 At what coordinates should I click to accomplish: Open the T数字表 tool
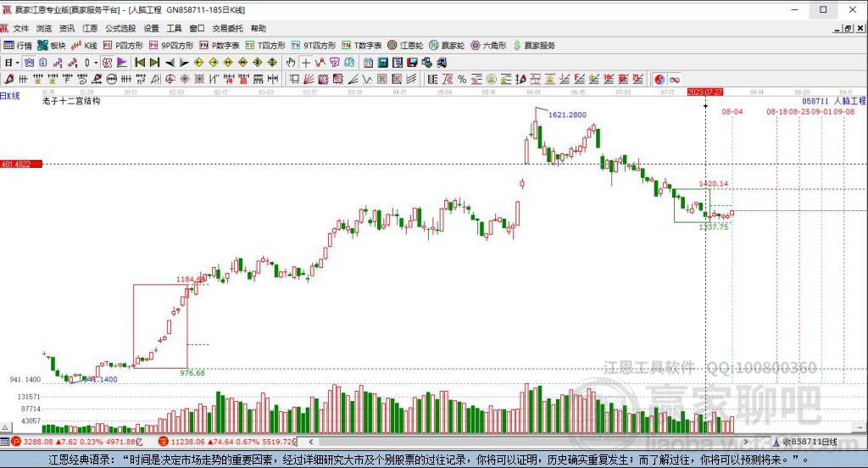(361, 46)
